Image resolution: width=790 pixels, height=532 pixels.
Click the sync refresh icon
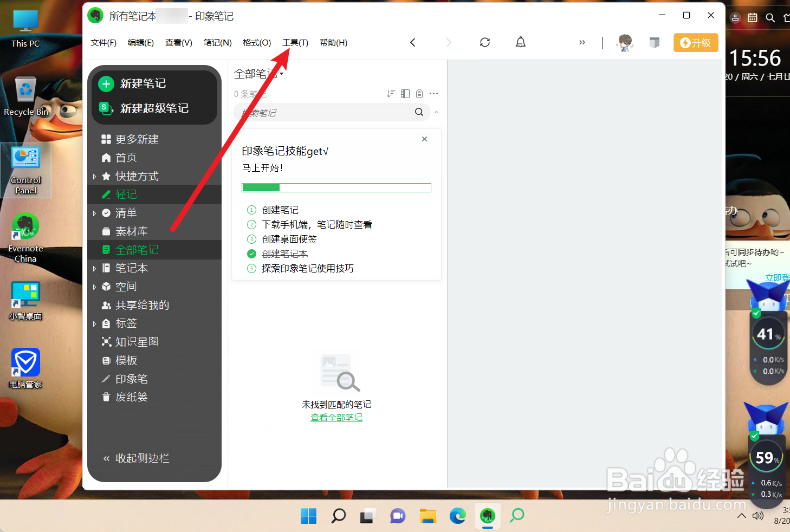(x=485, y=42)
